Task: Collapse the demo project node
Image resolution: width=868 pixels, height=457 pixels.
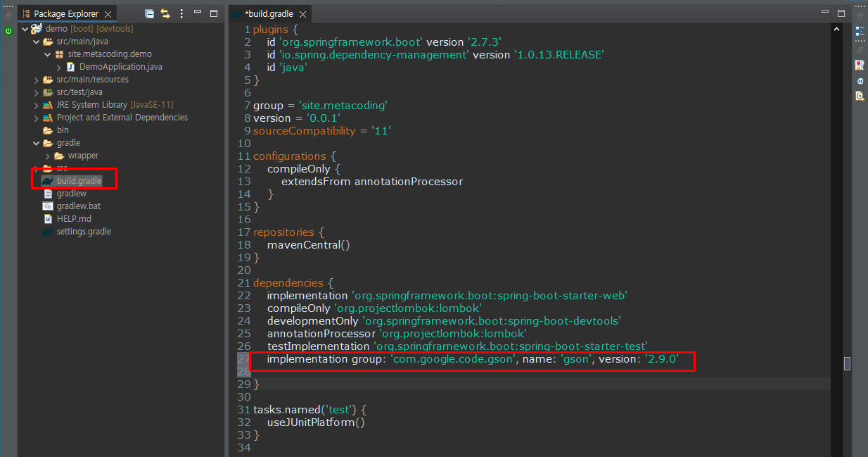Action: (x=25, y=29)
